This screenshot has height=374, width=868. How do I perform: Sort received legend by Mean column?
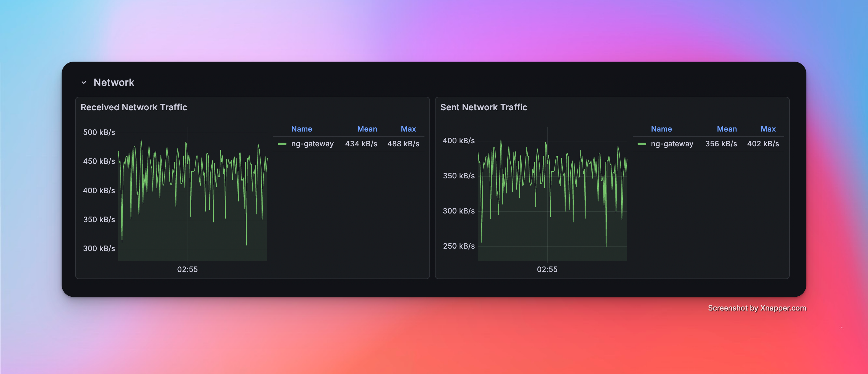tap(367, 129)
